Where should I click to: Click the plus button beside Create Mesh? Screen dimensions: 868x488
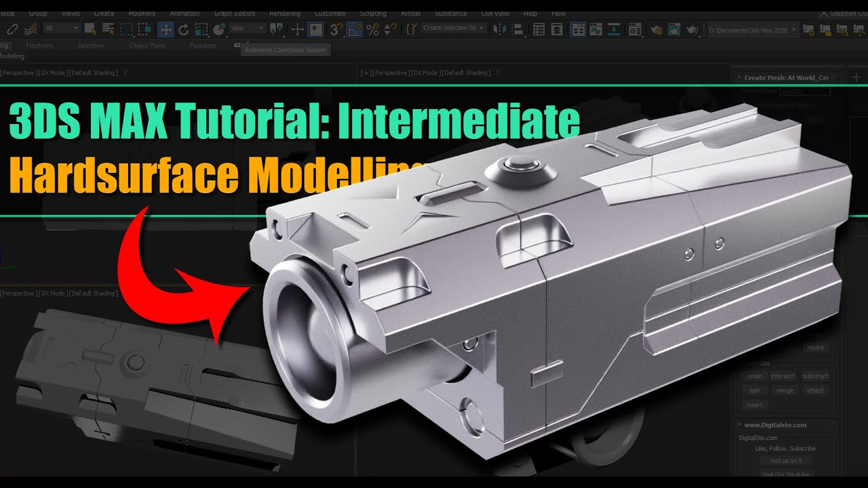856,77
